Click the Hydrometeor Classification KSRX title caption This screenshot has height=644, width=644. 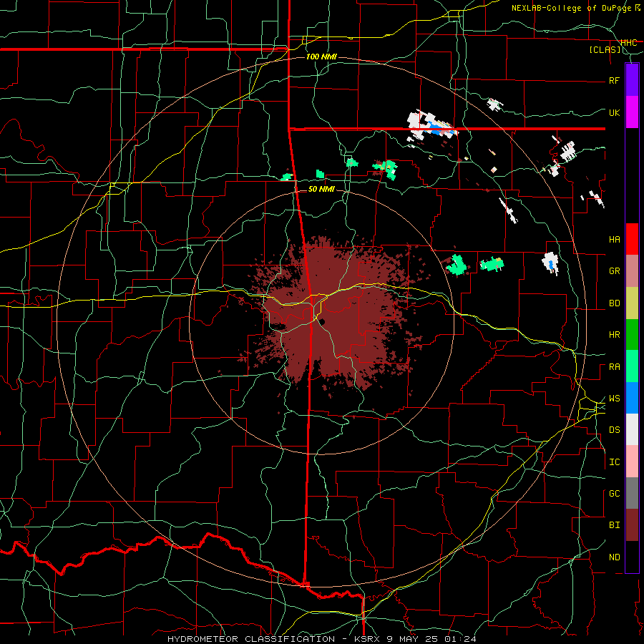(x=322, y=639)
